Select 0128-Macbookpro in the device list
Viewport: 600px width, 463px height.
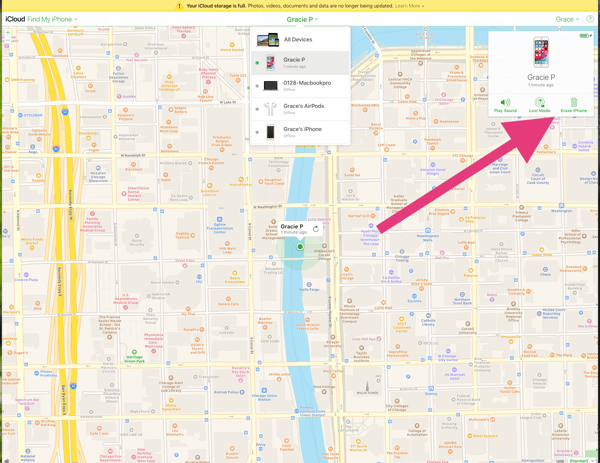coord(300,86)
